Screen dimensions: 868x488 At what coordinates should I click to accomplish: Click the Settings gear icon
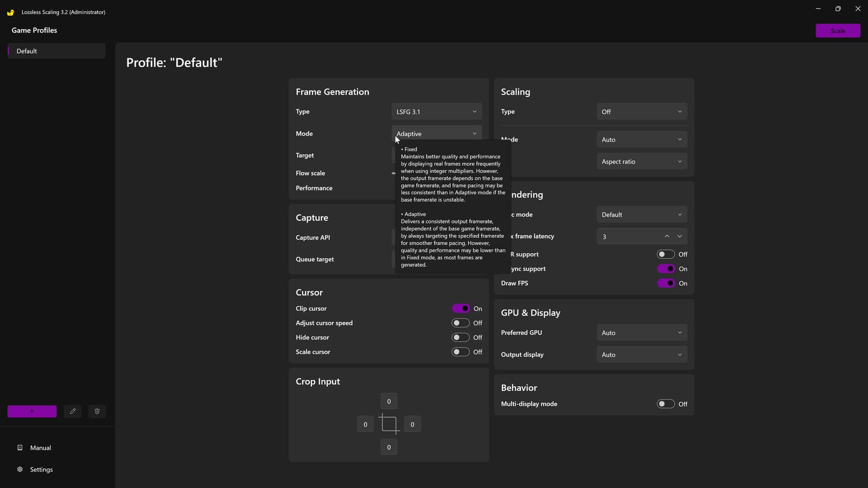coord(20,469)
